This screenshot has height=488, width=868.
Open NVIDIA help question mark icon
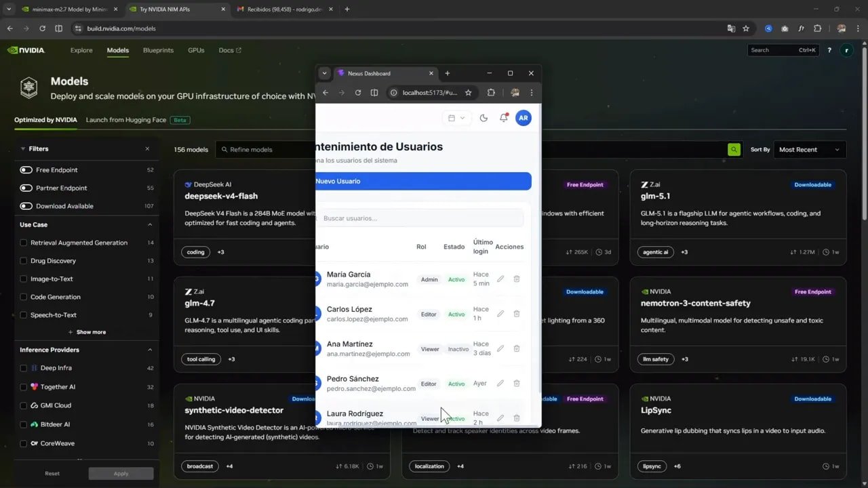[x=829, y=50]
